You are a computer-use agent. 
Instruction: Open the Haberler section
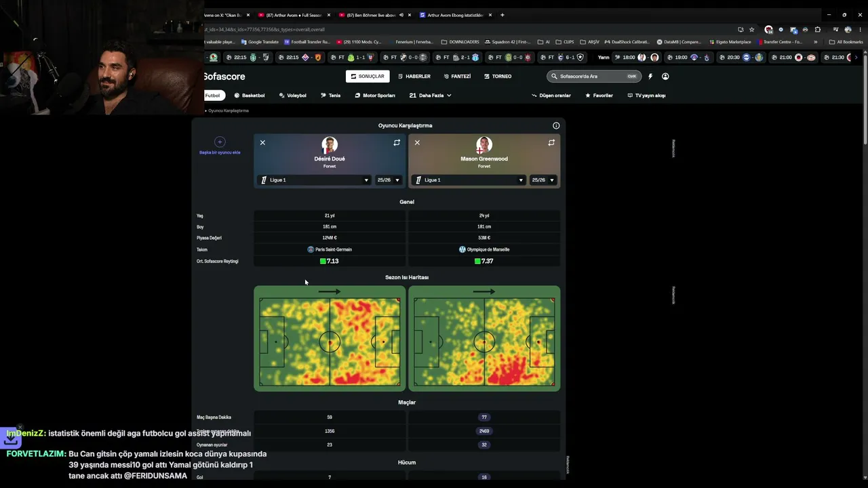tap(414, 76)
